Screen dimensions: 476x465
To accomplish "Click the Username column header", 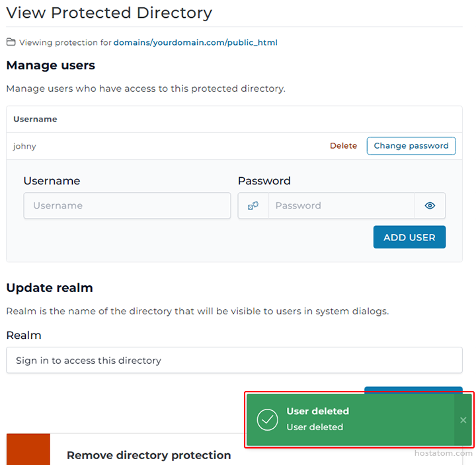I will click(x=35, y=120).
